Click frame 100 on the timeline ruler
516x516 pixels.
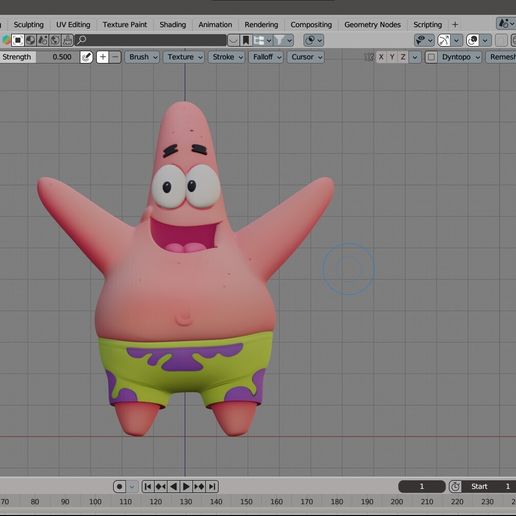[x=95, y=502]
